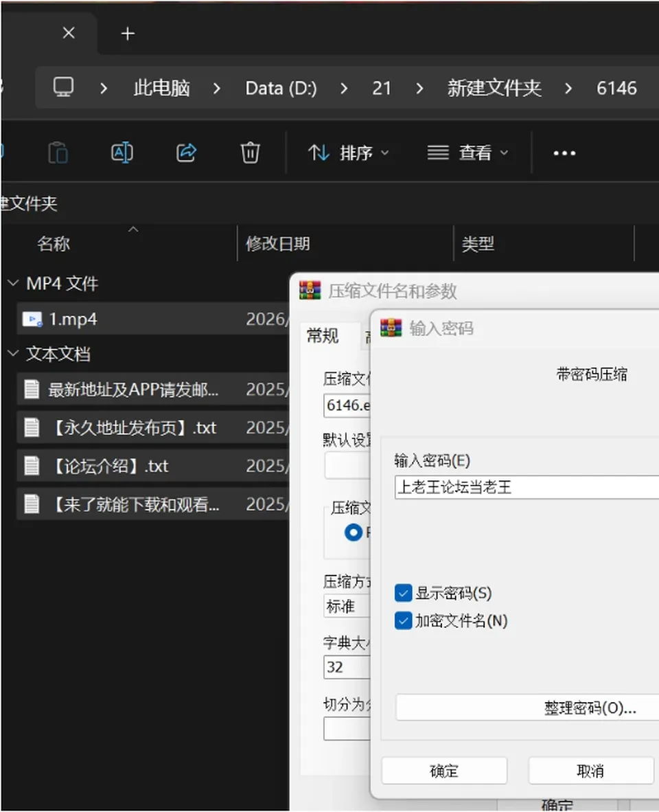Open the three-dot more options menu
Viewport: 659px width, 812px height.
pos(564,153)
